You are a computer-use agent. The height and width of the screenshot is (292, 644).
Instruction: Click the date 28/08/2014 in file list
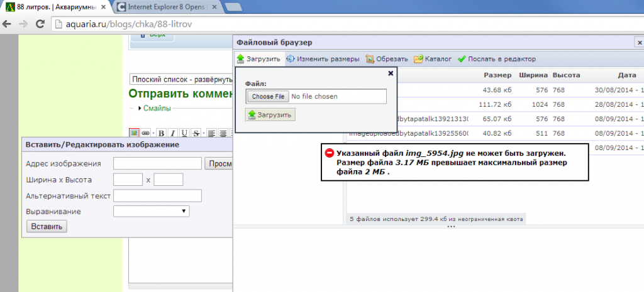[614, 105]
